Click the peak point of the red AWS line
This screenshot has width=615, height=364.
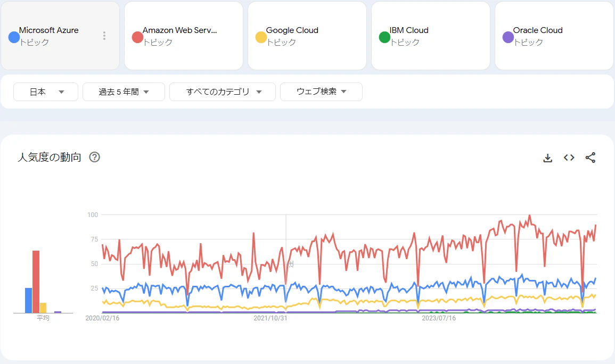click(x=529, y=215)
